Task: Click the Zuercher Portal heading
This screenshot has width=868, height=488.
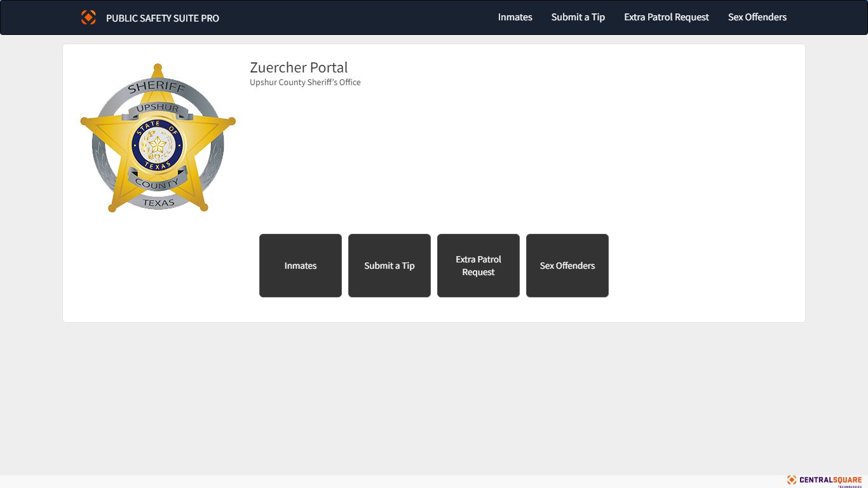Action: pyautogui.click(x=299, y=67)
